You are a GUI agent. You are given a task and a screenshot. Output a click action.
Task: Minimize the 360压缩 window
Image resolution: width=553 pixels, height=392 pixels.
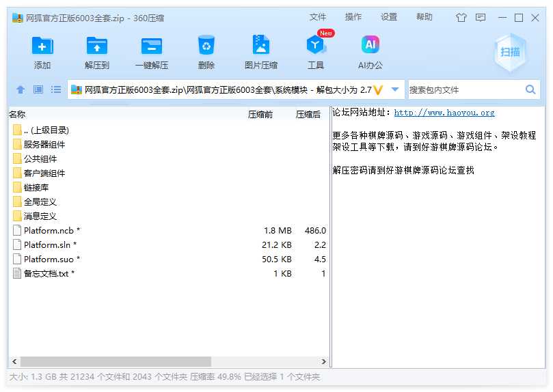pyautogui.click(x=502, y=18)
